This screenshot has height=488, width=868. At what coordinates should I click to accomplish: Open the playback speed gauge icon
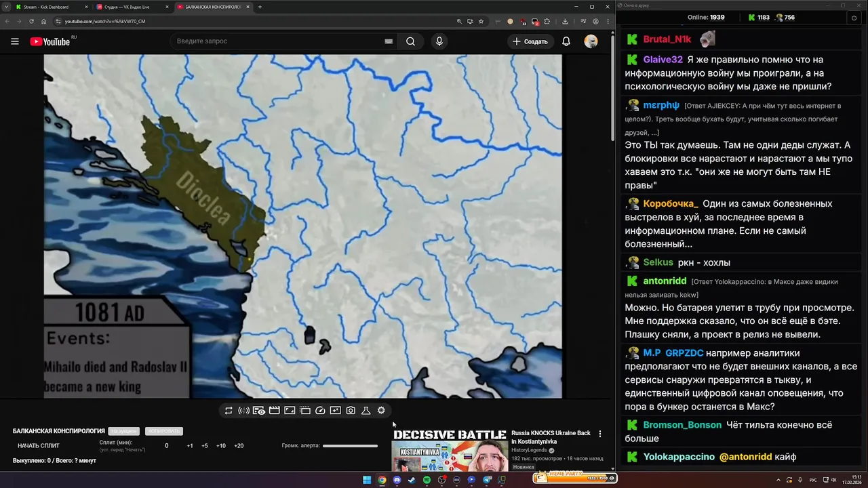point(320,410)
